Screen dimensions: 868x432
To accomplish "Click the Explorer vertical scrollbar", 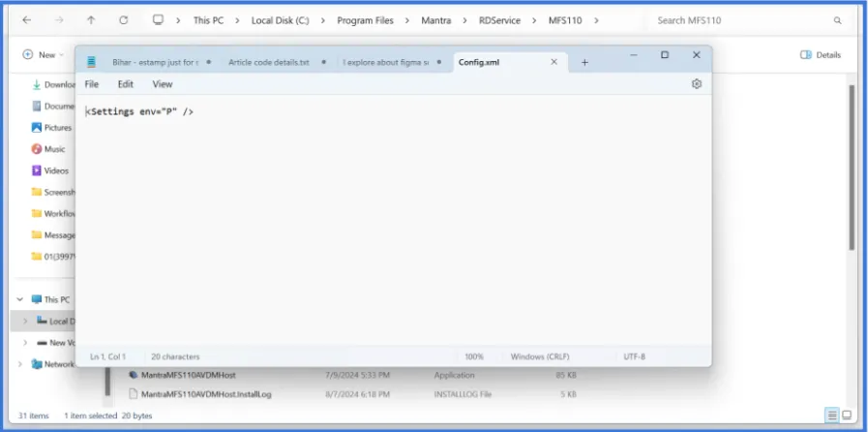I will [x=852, y=167].
